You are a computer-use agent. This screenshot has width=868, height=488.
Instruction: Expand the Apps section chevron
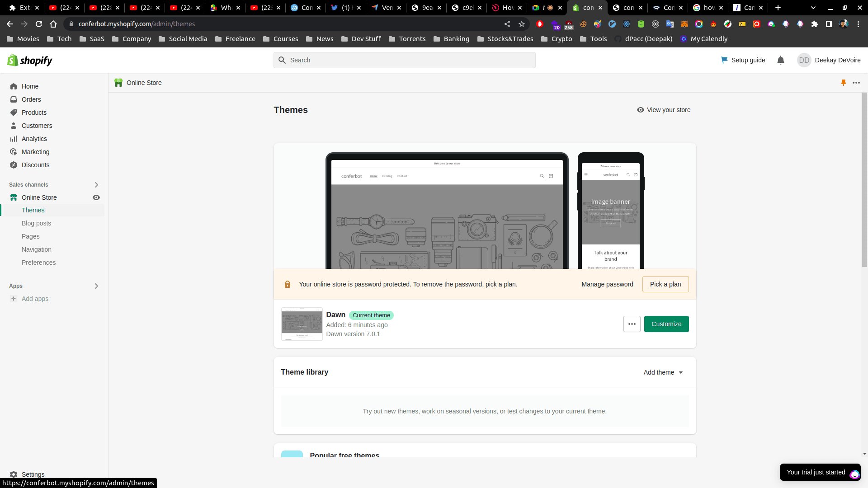[96, 286]
